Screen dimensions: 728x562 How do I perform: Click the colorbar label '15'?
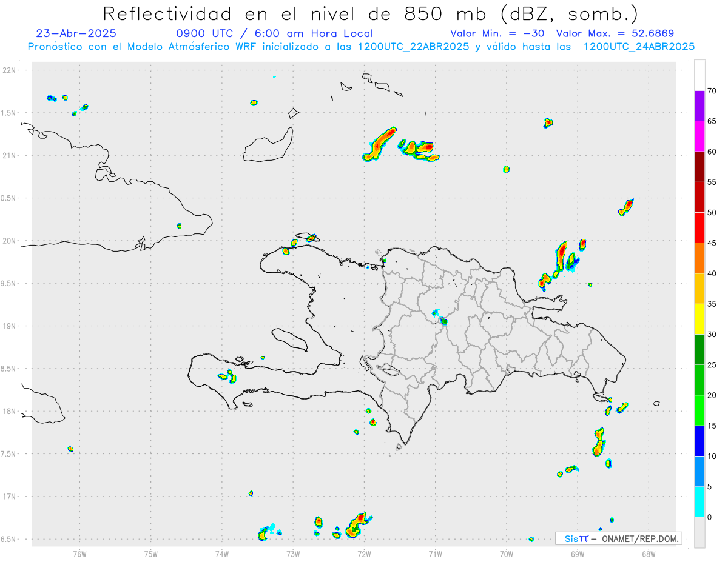(x=712, y=426)
